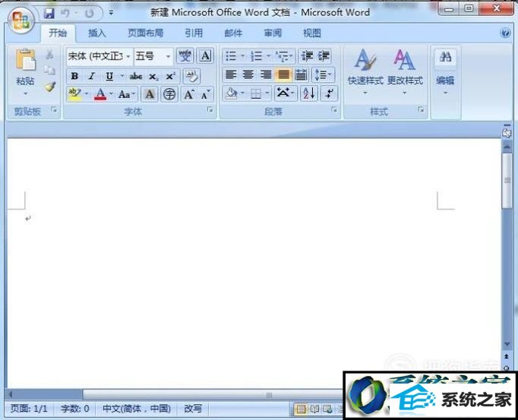Save the document from Quick Access toolbar
The width and height of the screenshot is (518, 420).
coord(49,13)
